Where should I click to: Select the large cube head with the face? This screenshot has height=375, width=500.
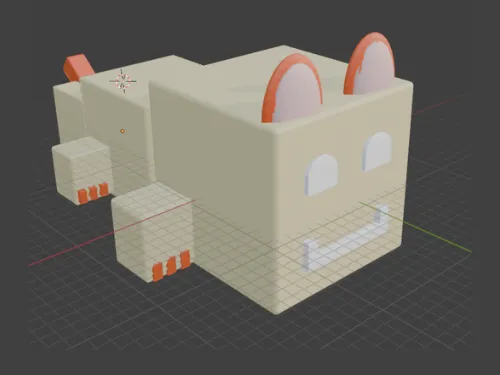281,180
